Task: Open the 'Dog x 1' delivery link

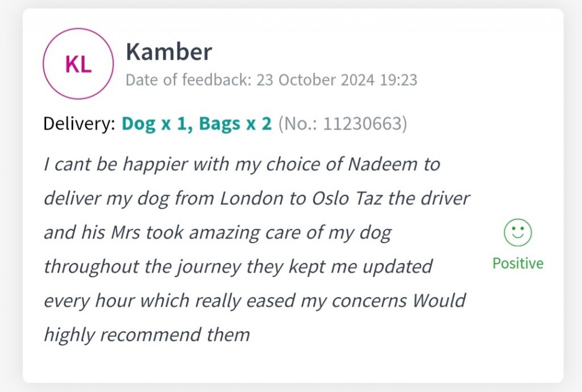Action: pyautogui.click(x=154, y=123)
